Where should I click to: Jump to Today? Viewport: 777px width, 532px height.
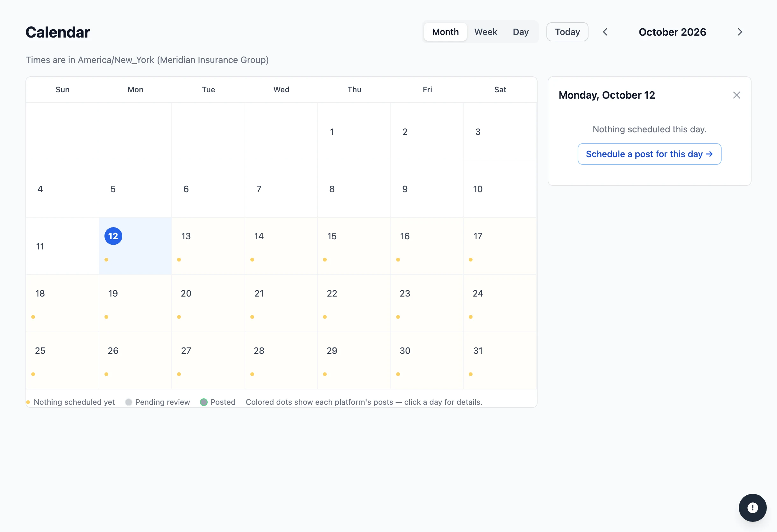(x=567, y=32)
